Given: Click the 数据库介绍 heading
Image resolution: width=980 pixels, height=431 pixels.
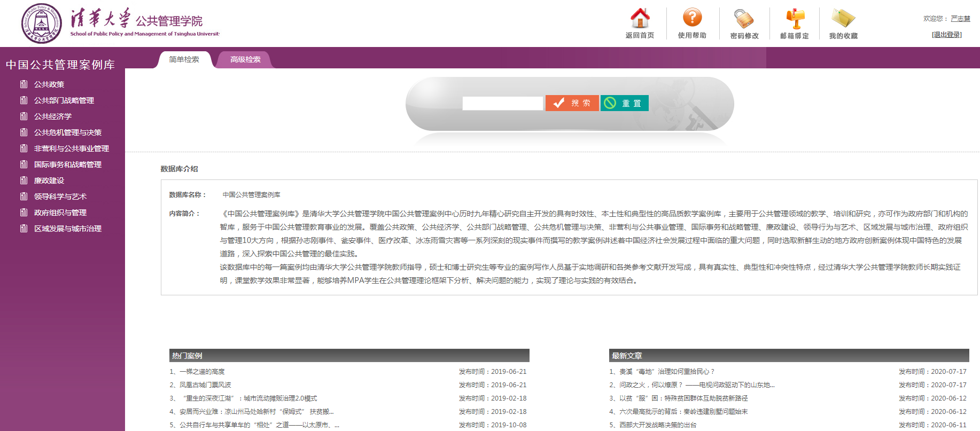Looking at the screenshot, I should [179, 169].
